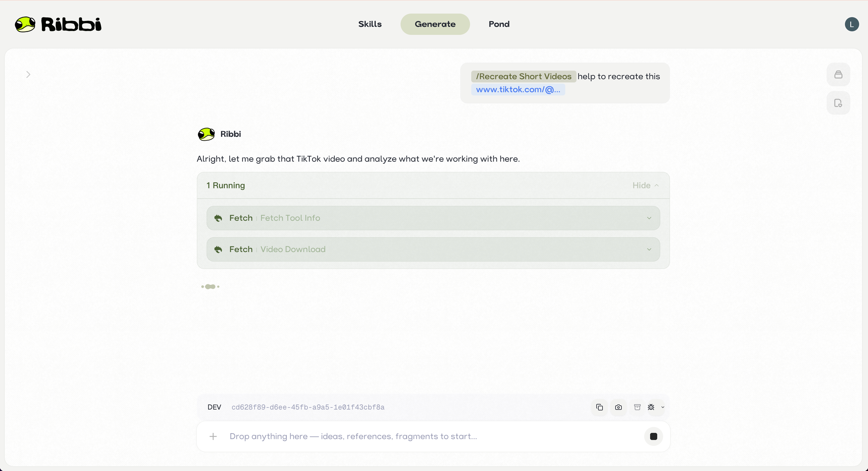Open the tiktok.com link
Viewport: 868px width, 471px height.
(x=518, y=90)
